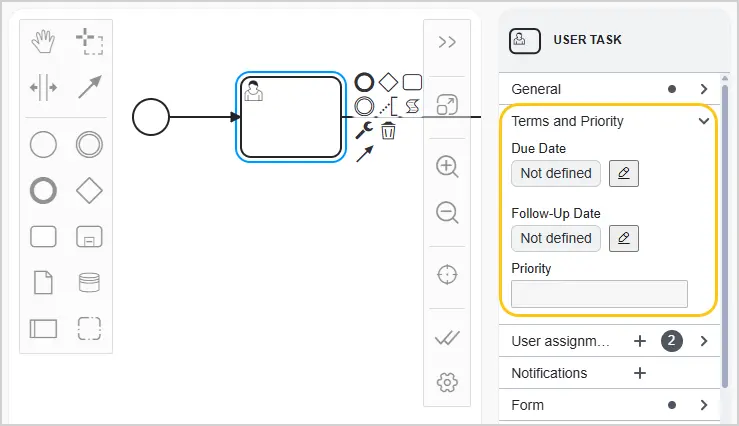Edit the Follow-Up Date value
The image size is (739, 426).
624,238
